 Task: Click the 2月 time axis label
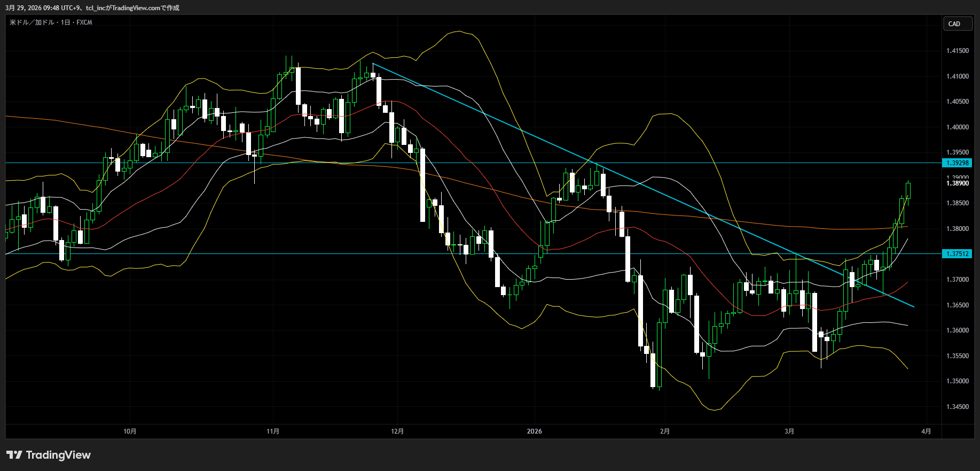click(664, 431)
